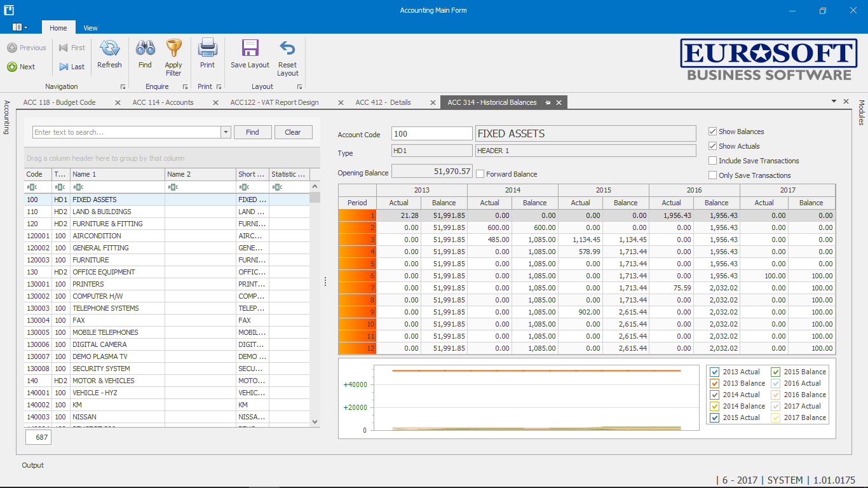
Task: Toggle 2013 Balance series in chart legend
Action: (715, 383)
